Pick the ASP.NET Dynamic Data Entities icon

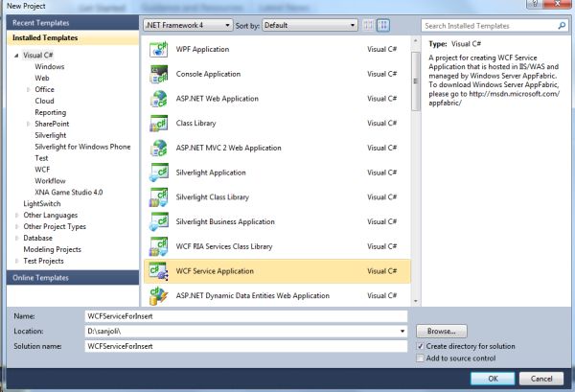coord(158,295)
